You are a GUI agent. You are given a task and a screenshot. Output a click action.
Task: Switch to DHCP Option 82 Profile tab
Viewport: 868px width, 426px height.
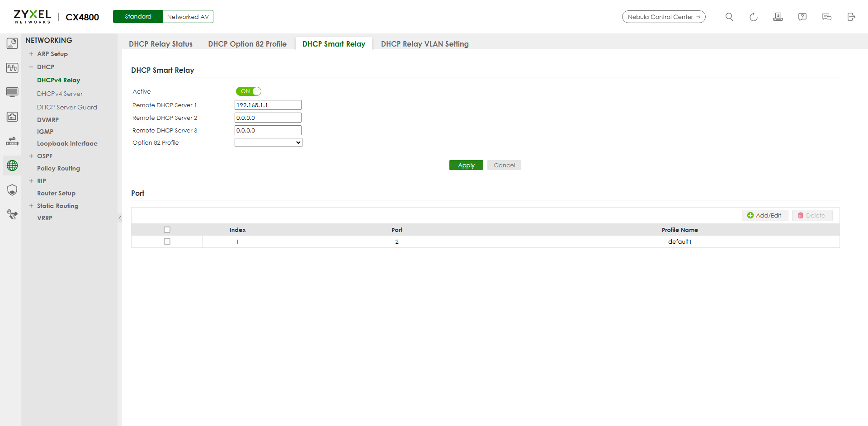[x=247, y=44]
